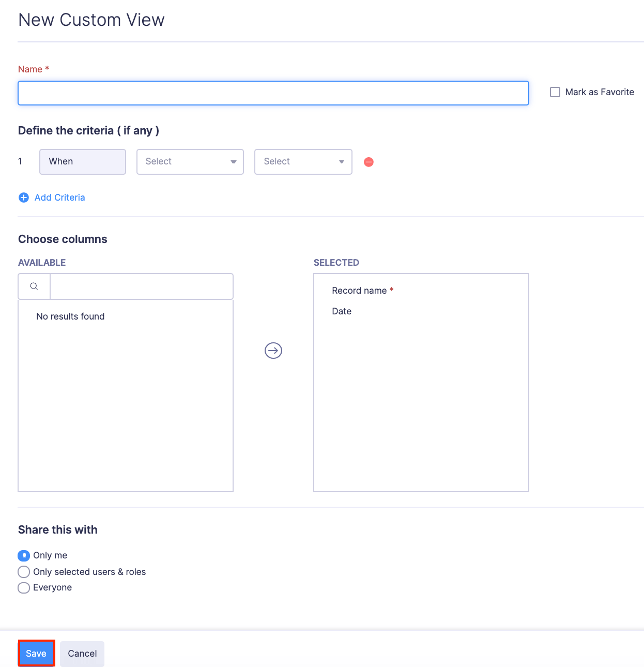This screenshot has height=667, width=644.
Task: Select Record name in the Selected list
Action: coord(359,291)
